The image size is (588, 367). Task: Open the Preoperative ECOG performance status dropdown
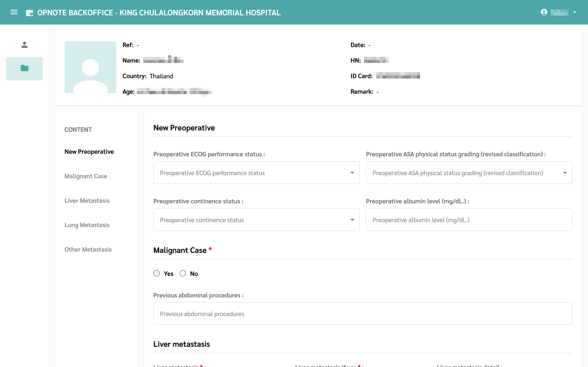click(256, 173)
